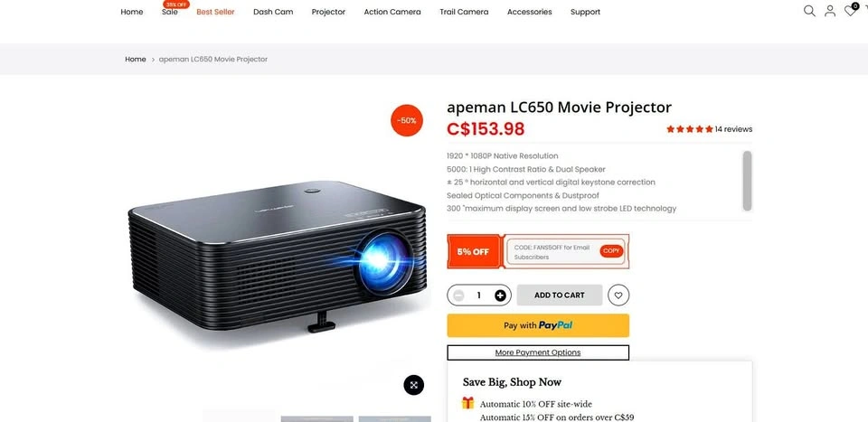Go to Trail Camera category
868x422 pixels.
point(464,12)
